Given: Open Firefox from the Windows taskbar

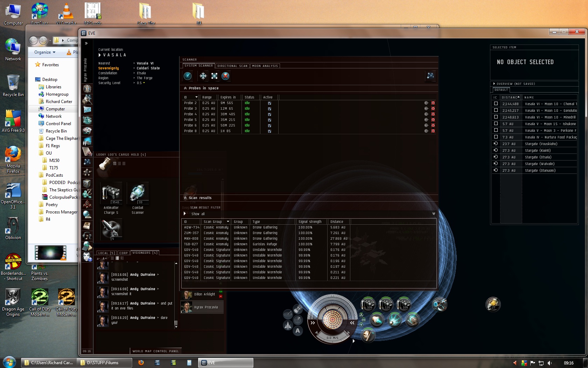Looking at the screenshot, I should 141,363.
